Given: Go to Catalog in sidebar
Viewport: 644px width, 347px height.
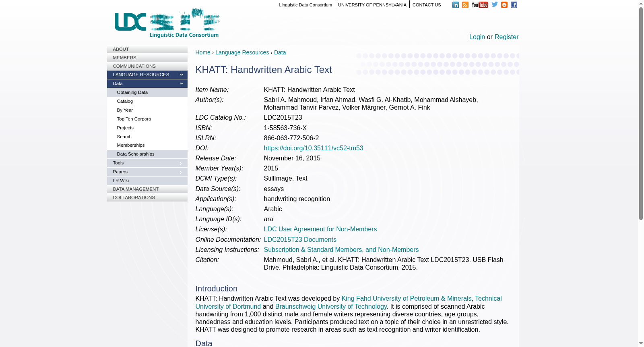Looking at the screenshot, I should (147, 101).
